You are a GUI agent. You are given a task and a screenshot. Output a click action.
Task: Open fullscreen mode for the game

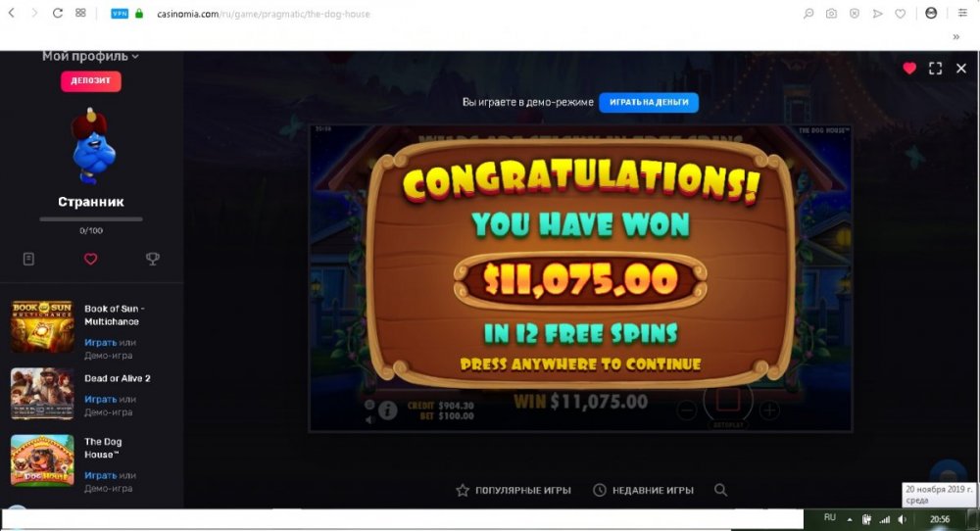(935, 69)
